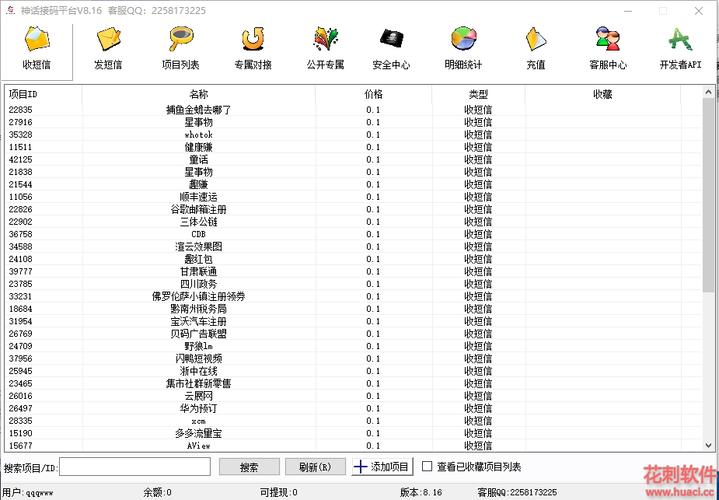
Task: Select row 黔南州税务局
Action: pyautogui.click(x=353, y=309)
